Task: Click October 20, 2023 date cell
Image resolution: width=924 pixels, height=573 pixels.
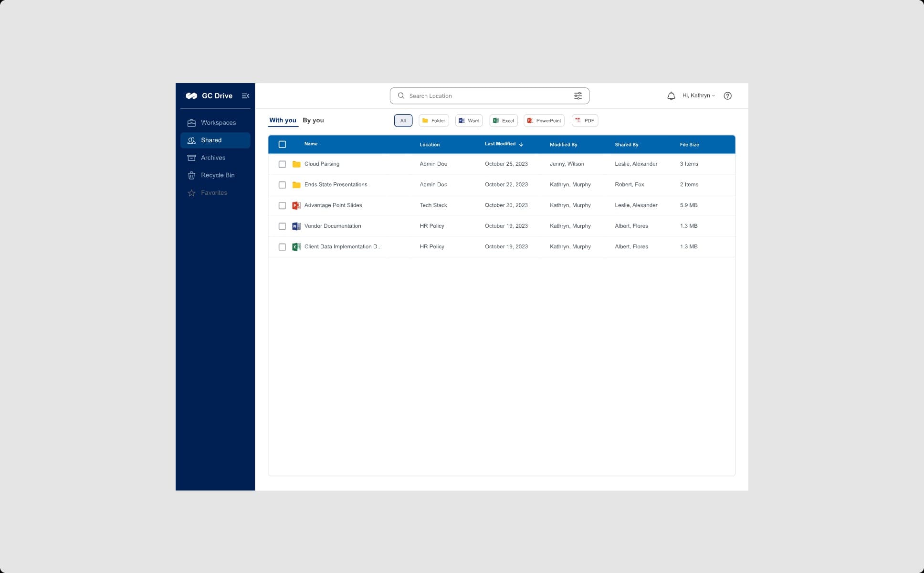Action: coord(506,205)
